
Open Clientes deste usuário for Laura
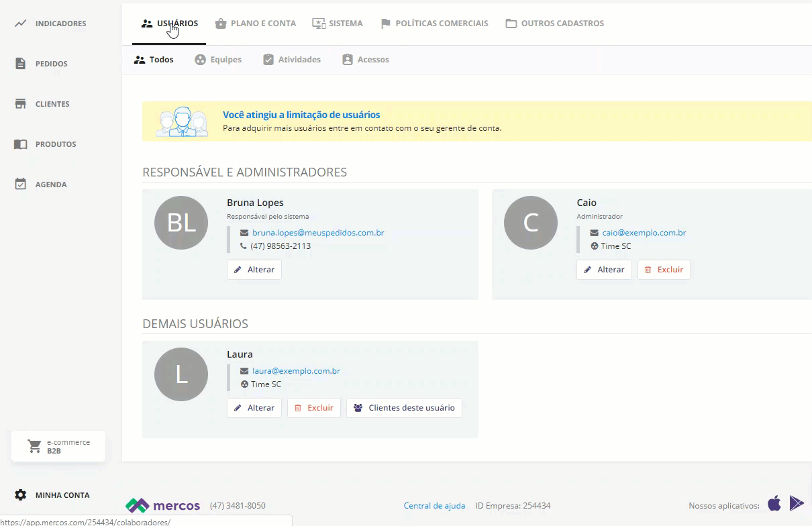click(x=404, y=408)
